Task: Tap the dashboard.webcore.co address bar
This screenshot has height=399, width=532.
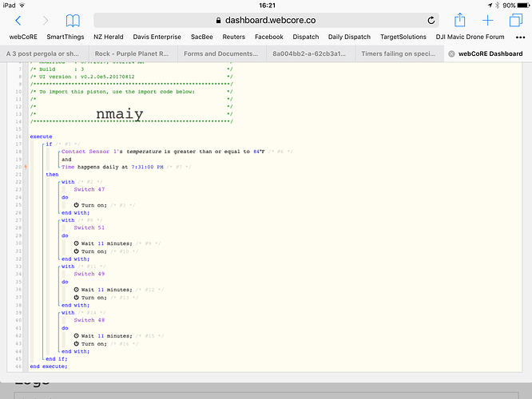Action: point(266,20)
